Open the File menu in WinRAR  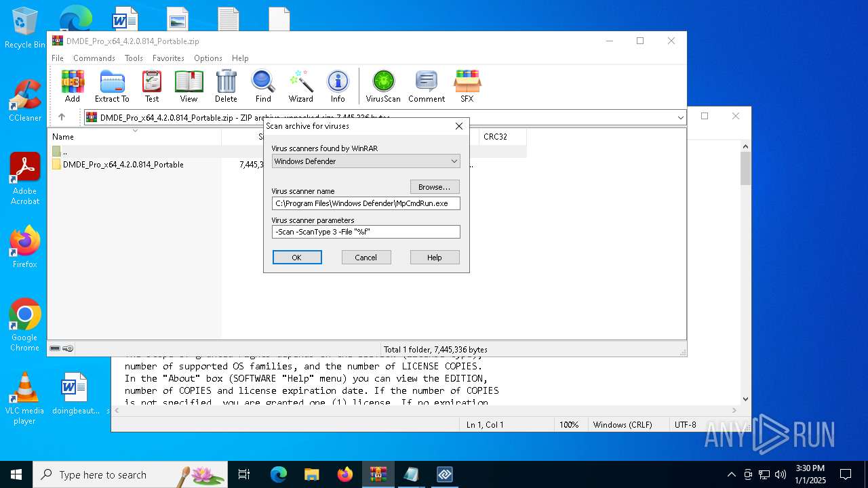click(58, 58)
